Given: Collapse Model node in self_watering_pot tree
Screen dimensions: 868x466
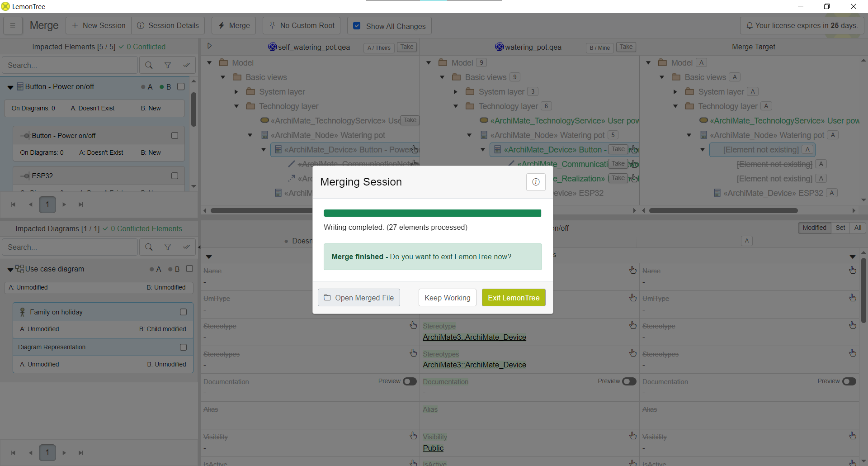Looking at the screenshot, I should coord(209,62).
